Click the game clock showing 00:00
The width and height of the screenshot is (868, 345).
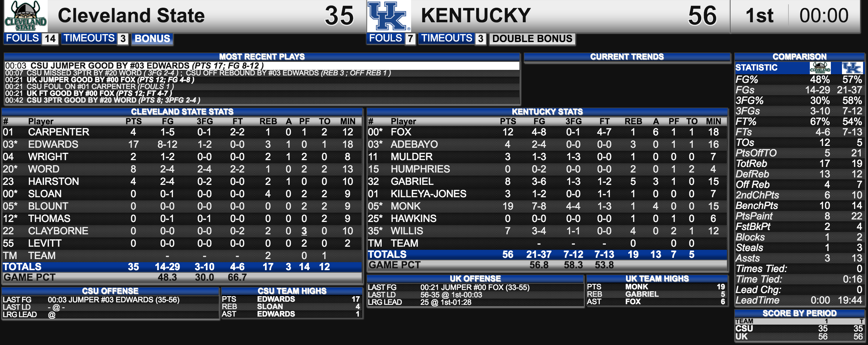(823, 16)
